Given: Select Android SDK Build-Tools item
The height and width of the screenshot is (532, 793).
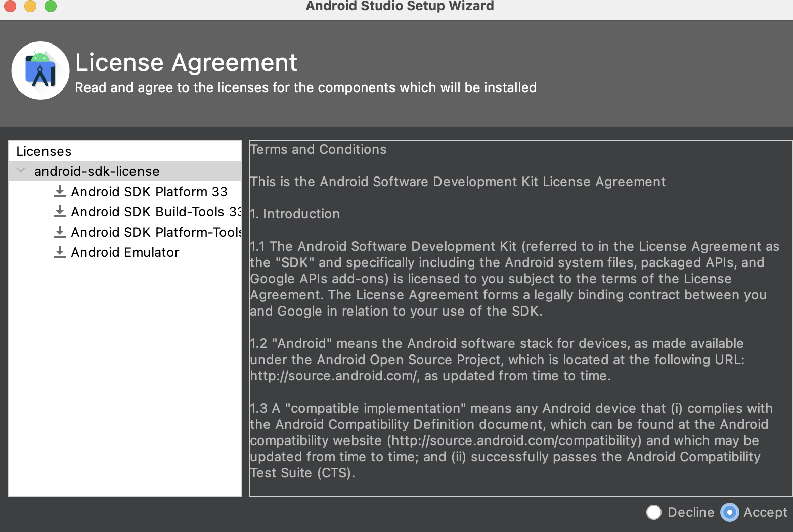Looking at the screenshot, I should pyautogui.click(x=156, y=212).
